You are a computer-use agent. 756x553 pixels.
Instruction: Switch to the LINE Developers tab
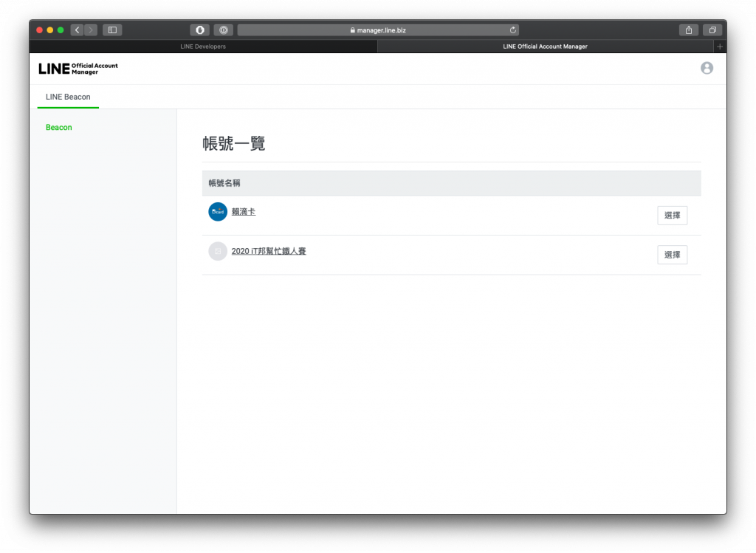(x=203, y=47)
